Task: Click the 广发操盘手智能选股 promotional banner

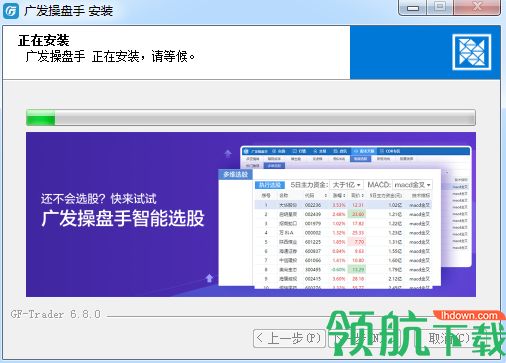Action: click(251, 214)
